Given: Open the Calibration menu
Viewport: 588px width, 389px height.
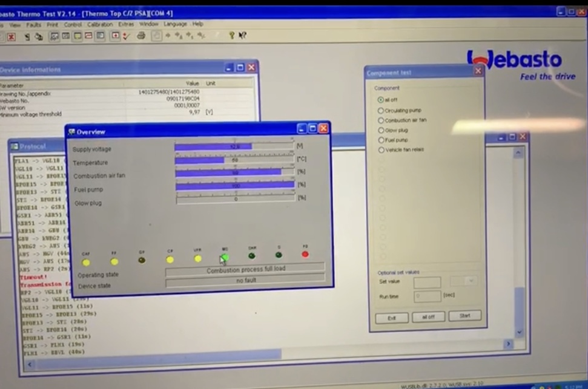Looking at the screenshot, I should [100, 24].
